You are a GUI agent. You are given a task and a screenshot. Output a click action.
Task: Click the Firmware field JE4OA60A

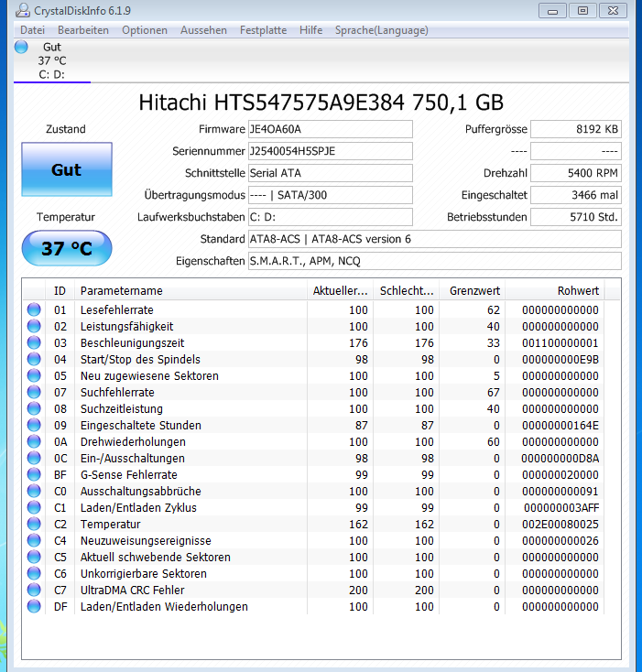(331, 129)
